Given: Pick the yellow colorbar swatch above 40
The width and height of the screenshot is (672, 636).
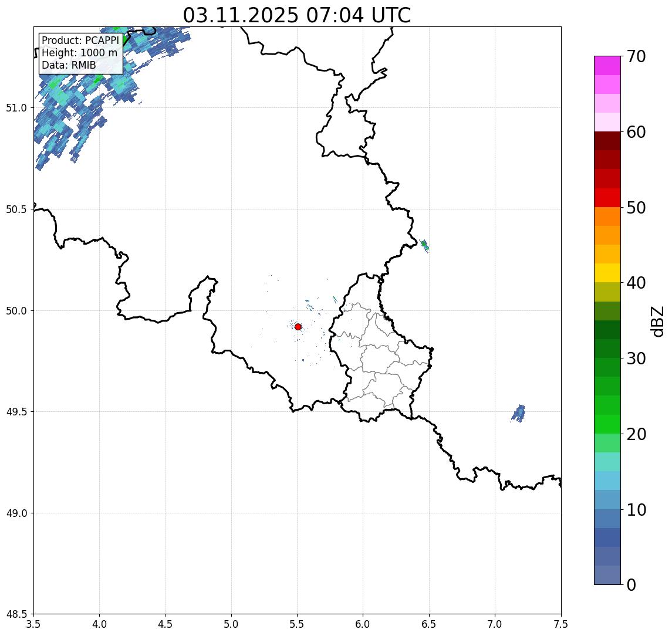Looking at the screenshot, I should pos(607,273).
